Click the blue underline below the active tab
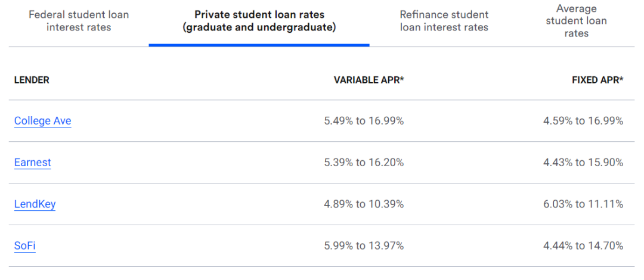This screenshot has width=644, height=280. pyautogui.click(x=259, y=45)
